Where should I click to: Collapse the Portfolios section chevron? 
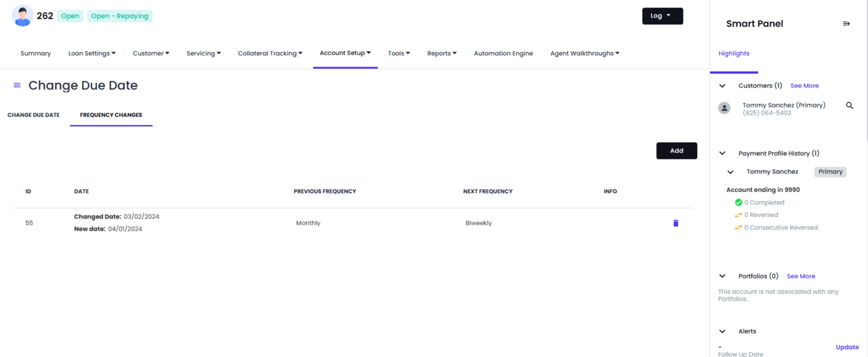[x=722, y=276]
